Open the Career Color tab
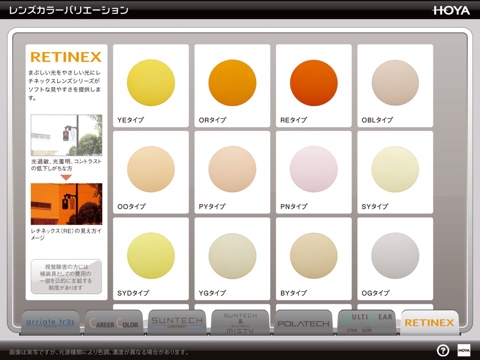480x360 pixels. click(114, 323)
